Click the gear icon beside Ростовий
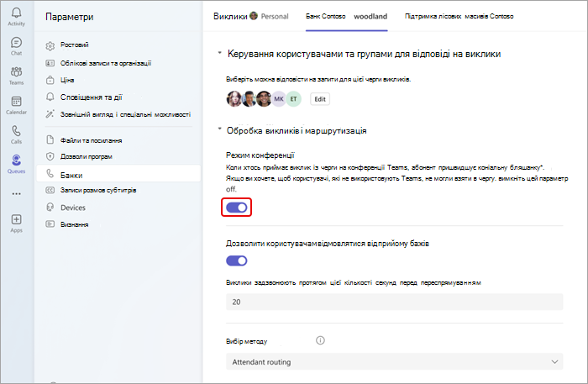 (50, 45)
